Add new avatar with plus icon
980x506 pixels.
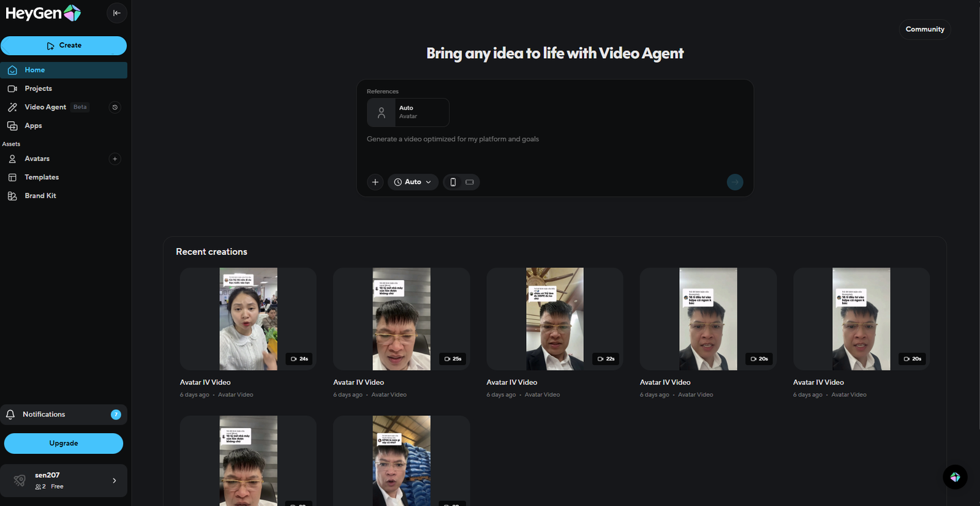tap(115, 159)
